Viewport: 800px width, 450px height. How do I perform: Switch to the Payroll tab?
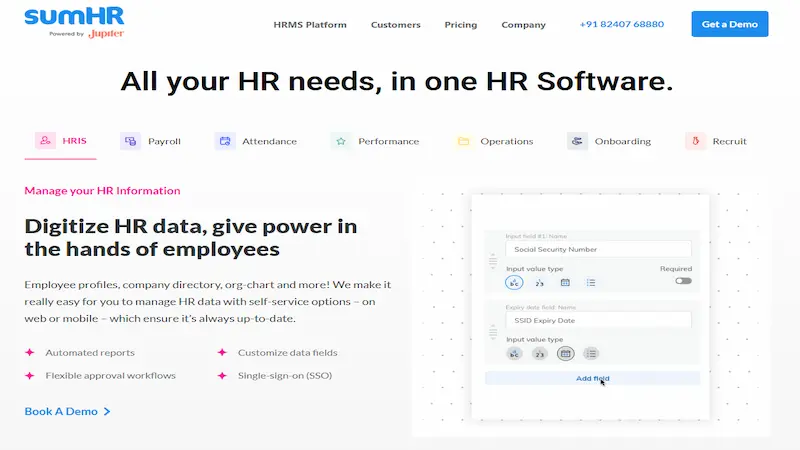pyautogui.click(x=151, y=141)
